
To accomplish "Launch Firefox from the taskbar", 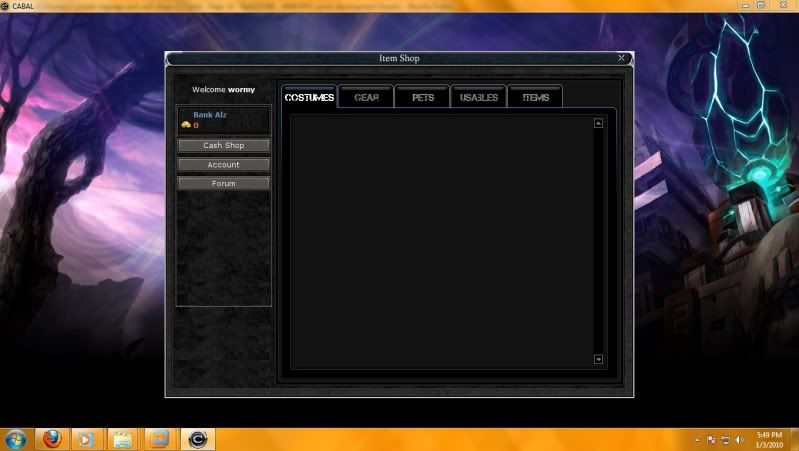I will (52, 439).
